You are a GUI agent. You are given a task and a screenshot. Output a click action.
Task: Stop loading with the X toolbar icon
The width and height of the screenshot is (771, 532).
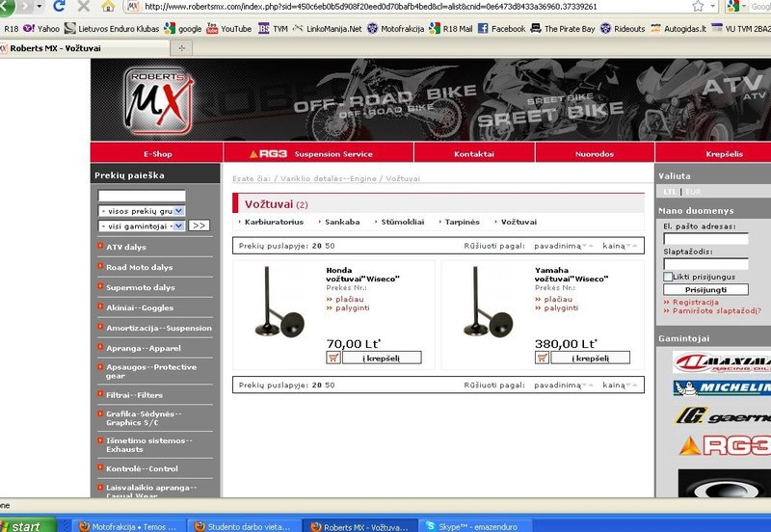point(84,6)
